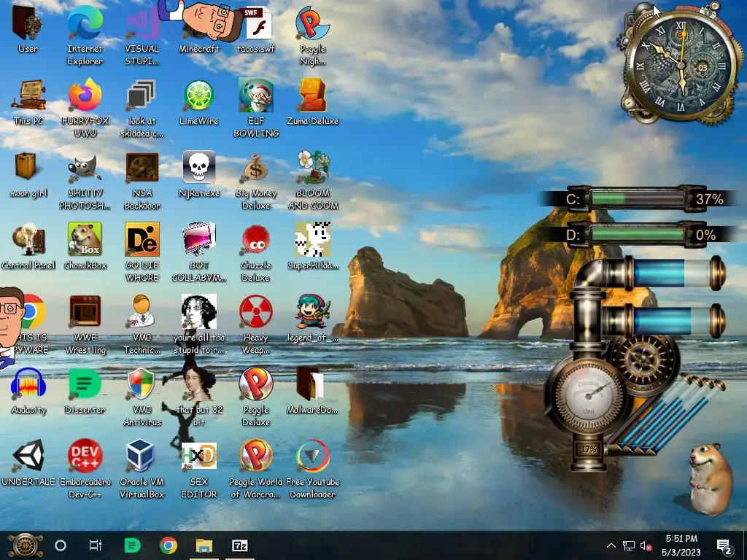Viewport: 747px width, 560px height.
Task: Launch the FURRYFOX UWU Firefox shortcut
Action: 85,96
